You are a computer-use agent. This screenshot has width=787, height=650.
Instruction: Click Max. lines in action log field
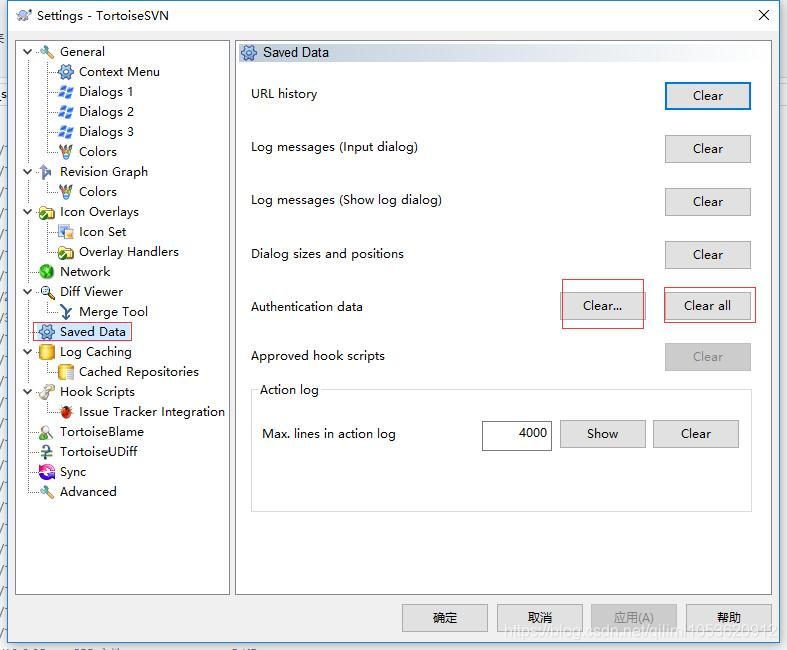pos(517,436)
